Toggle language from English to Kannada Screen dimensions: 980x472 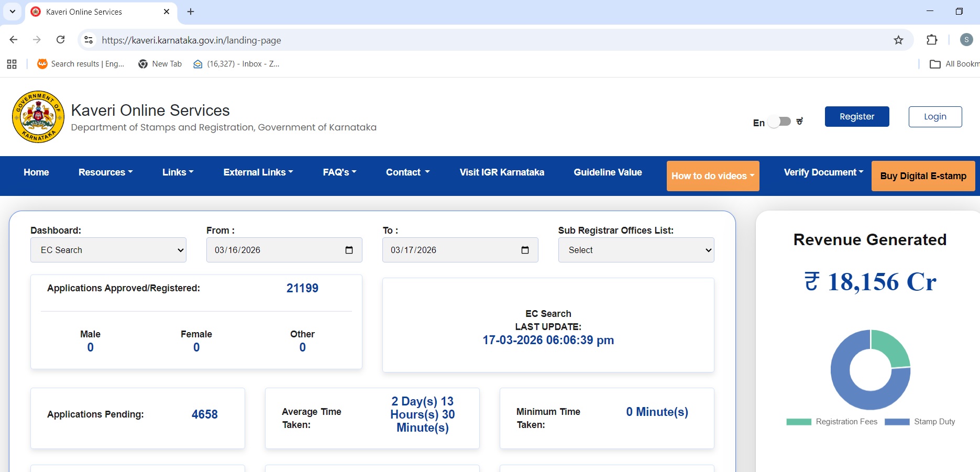click(x=779, y=122)
